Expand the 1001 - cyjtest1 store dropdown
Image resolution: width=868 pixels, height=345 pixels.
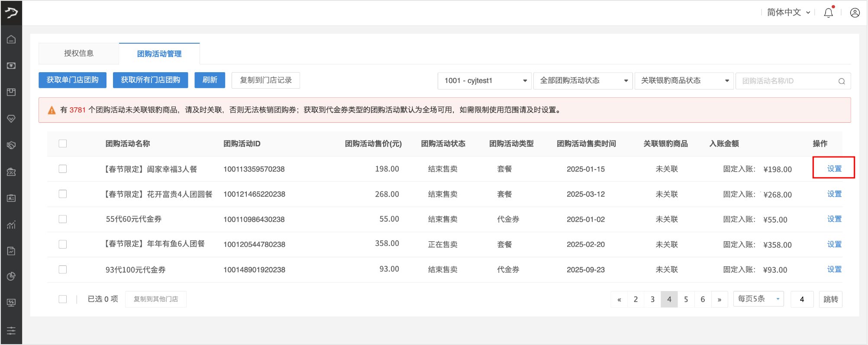(x=484, y=81)
